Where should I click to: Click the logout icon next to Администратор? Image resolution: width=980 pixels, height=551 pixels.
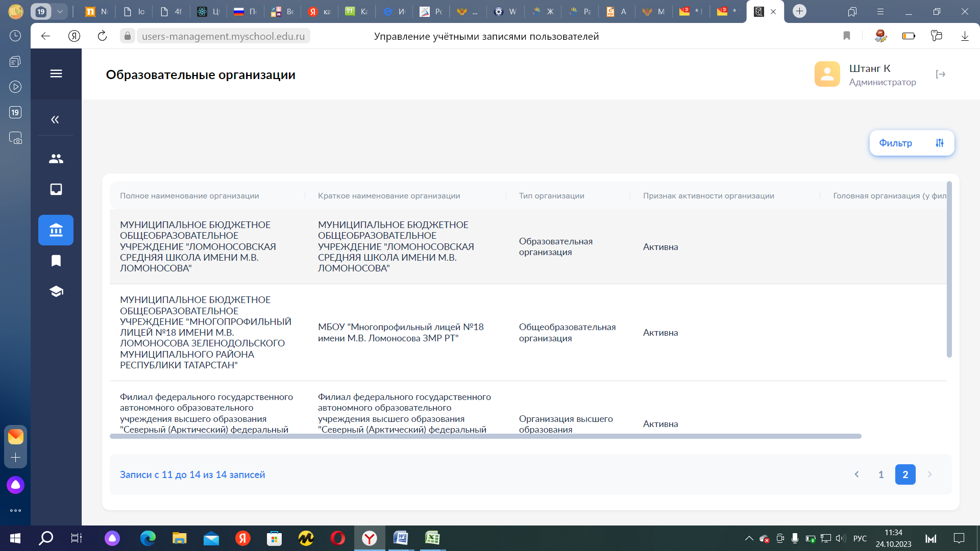941,74
